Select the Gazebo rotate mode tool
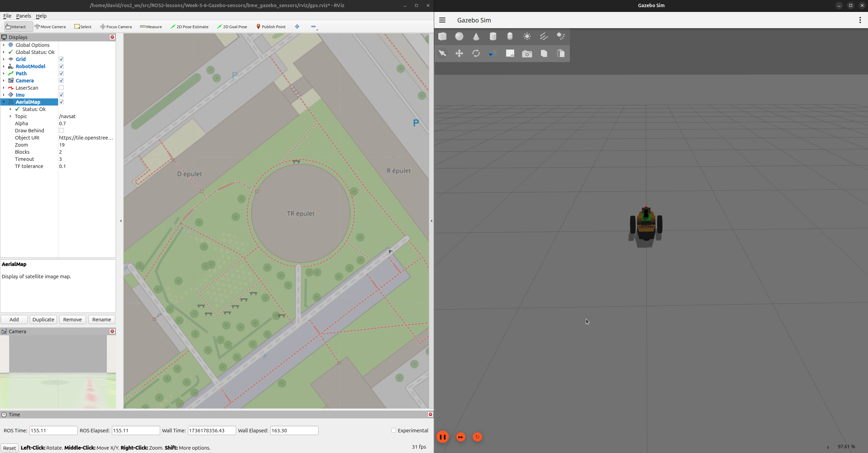This screenshot has width=868, height=453. pyautogui.click(x=476, y=53)
